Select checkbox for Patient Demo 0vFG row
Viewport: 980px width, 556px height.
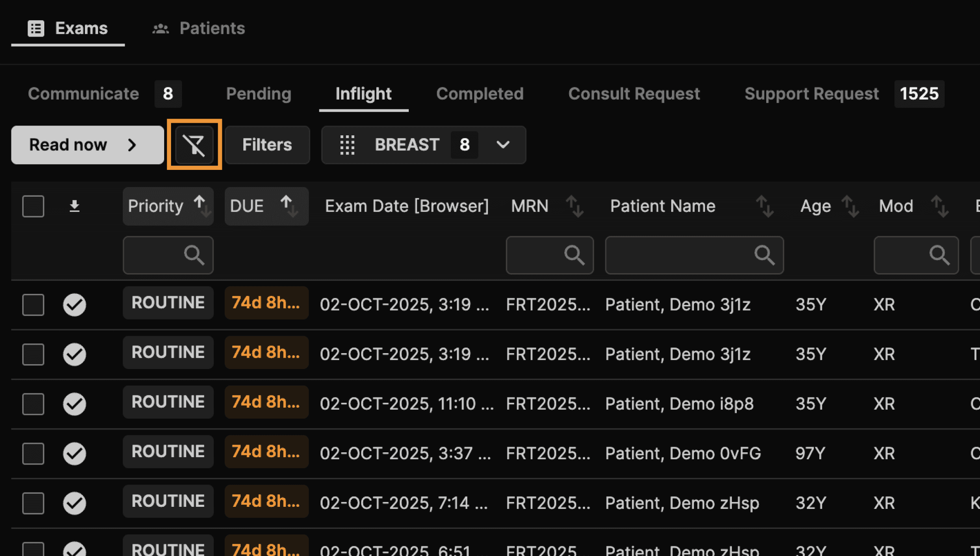[x=33, y=453]
